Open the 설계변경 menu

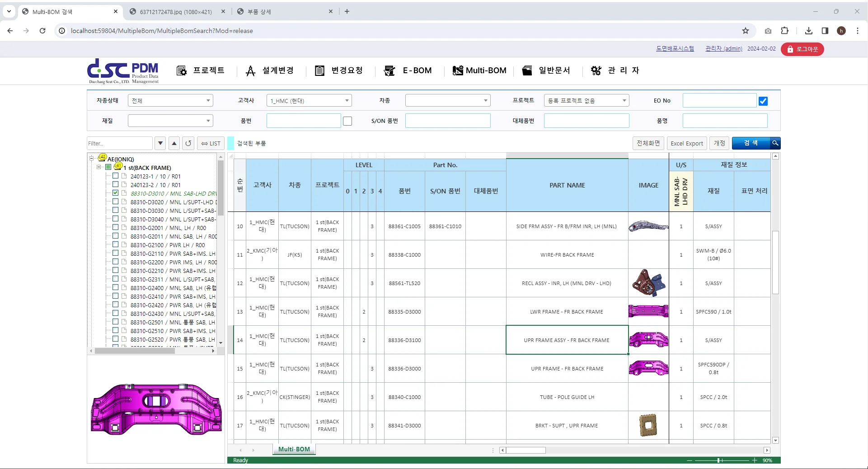270,70
